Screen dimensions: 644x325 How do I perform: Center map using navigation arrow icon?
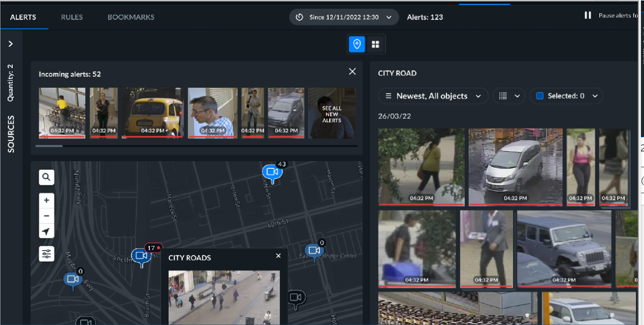(x=46, y=231)
